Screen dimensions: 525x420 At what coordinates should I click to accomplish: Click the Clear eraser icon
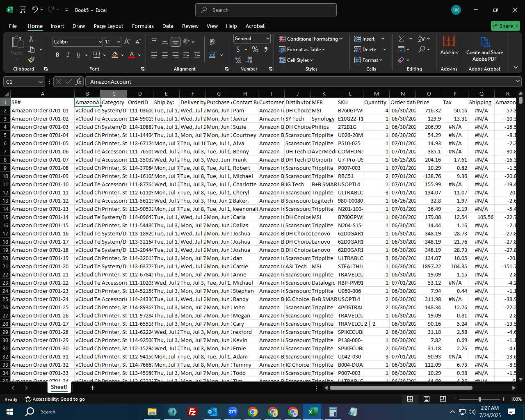click(401, 60)
